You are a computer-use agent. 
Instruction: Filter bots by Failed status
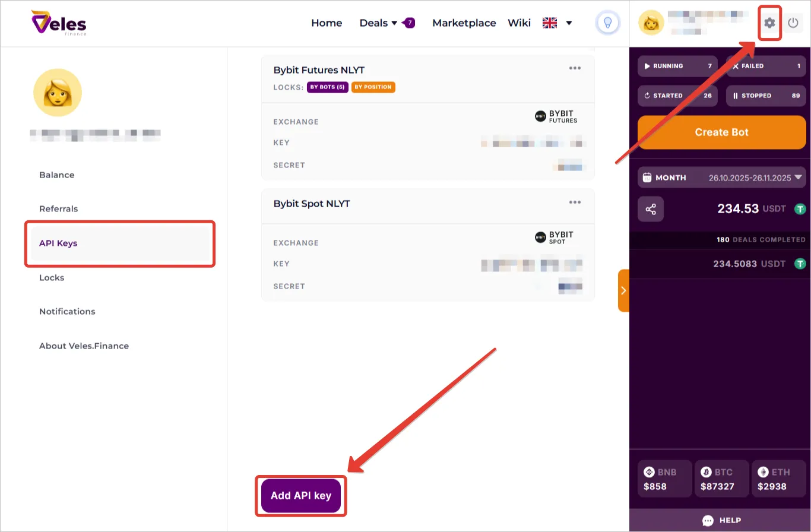click(766, 66)
